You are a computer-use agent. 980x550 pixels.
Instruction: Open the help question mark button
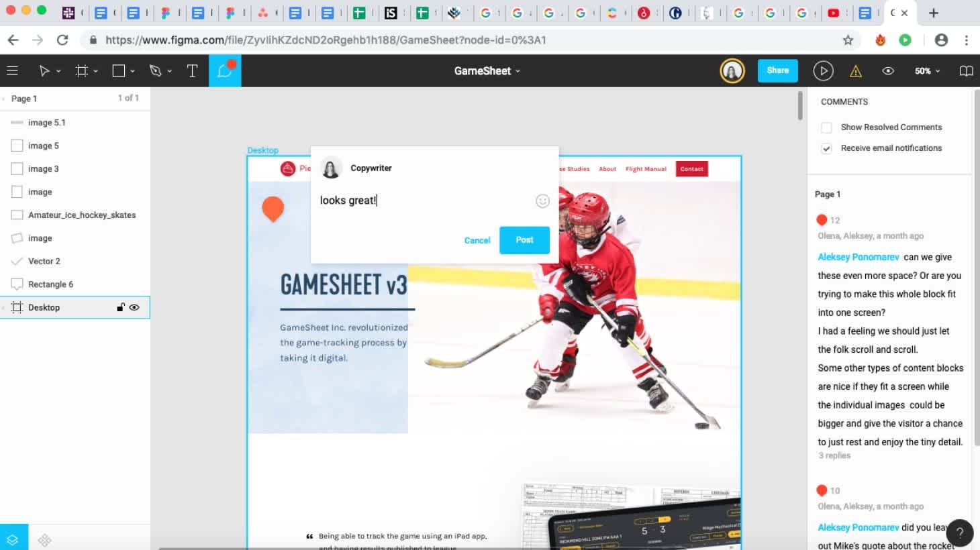pyautogui.click(x=960, y=533)
